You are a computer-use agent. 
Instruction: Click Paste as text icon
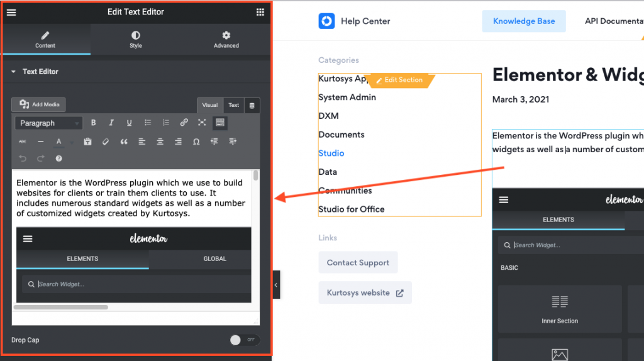tap(87, 142)
